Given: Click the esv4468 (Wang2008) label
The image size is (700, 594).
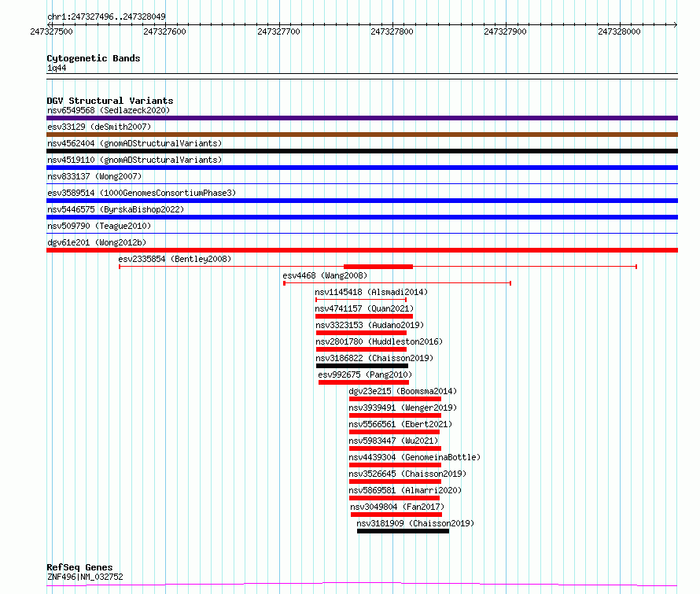Looking at the screenshot, I should (324, 275).
